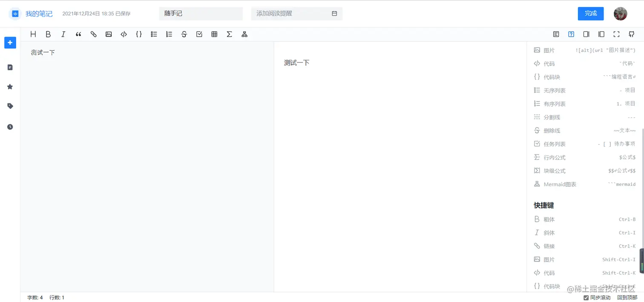
Task: Select 删除线 syntax help entry
Action: 584,131
